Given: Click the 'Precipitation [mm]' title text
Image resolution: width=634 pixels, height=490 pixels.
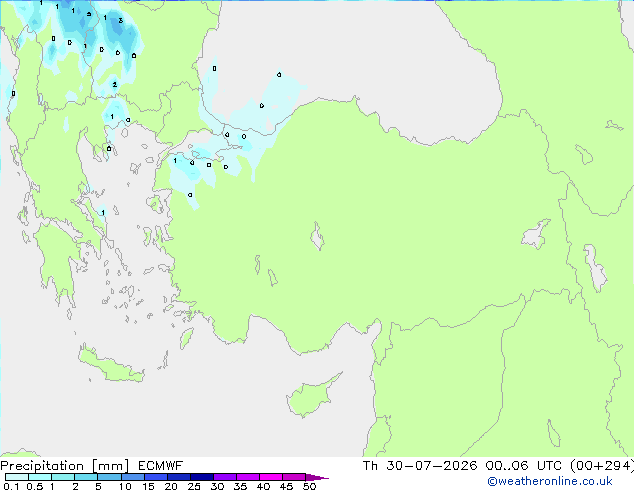Looking at the screenshot, I should pyautogui.click(x=65, y=466).
